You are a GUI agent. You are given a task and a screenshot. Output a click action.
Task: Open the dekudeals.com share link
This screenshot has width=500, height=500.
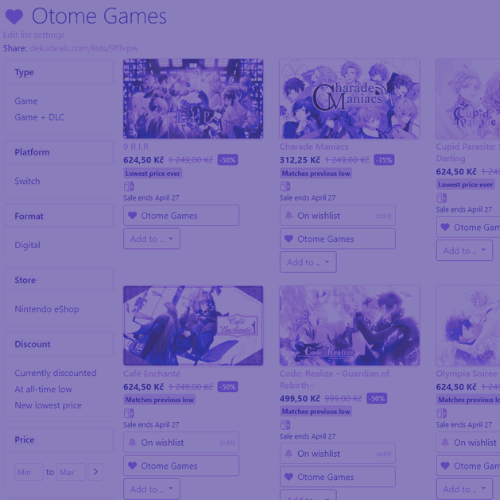coord(84,48)
